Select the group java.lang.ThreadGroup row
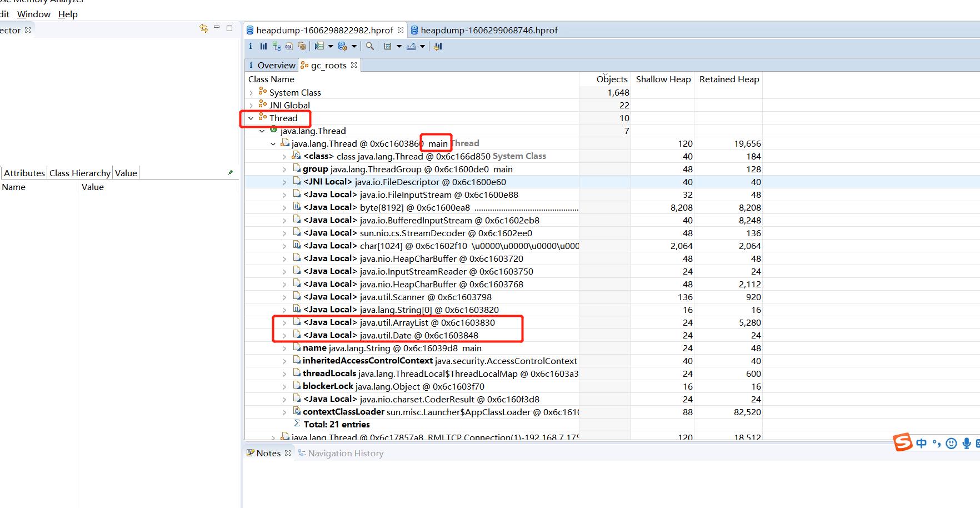Screen dimensions: 980x508 [503, 169]
